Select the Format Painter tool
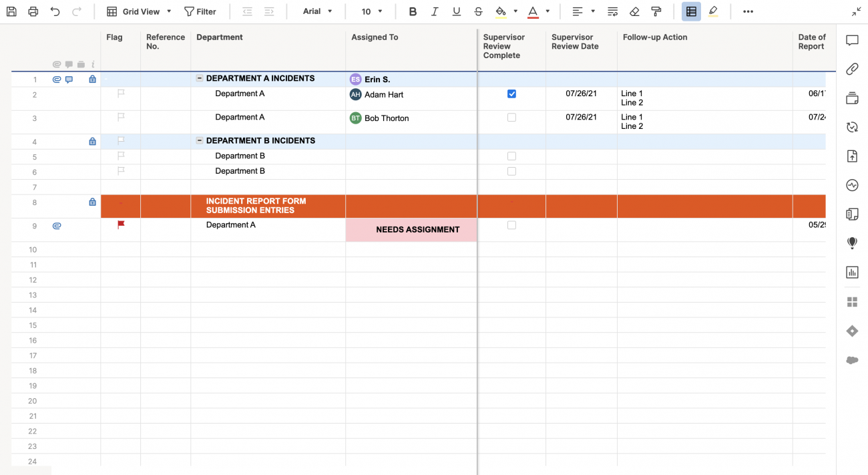The width and height of the screenshot is (868, 475). pyautogui.click(x=656, y=11)
